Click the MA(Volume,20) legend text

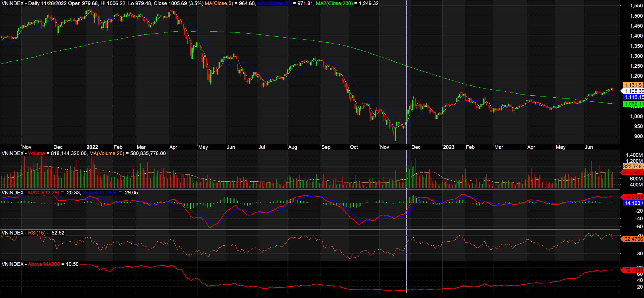coord(107,153)
